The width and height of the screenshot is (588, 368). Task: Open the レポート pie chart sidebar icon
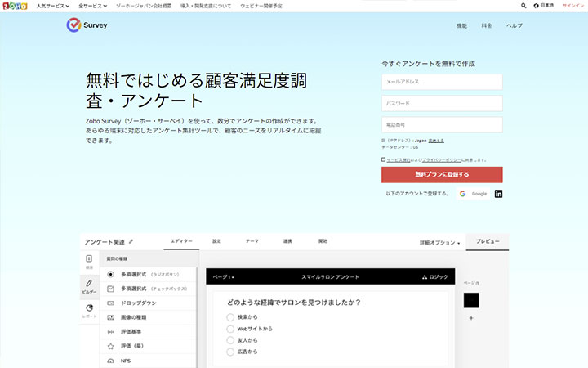pos(90,310)
